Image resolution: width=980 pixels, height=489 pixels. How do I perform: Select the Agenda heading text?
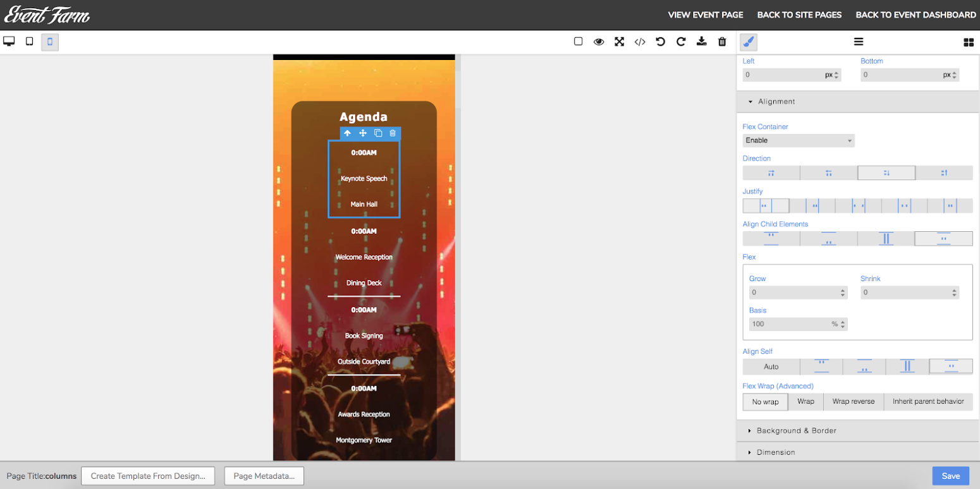364,117
